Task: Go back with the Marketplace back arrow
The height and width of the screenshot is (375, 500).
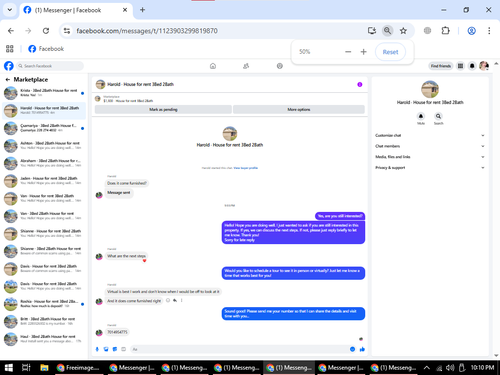Action: tap(8, 80)
